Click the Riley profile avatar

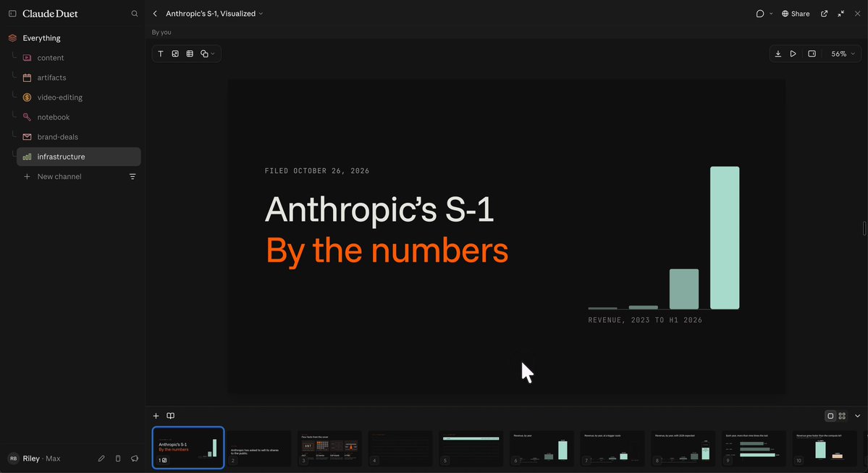click(13, 459)
